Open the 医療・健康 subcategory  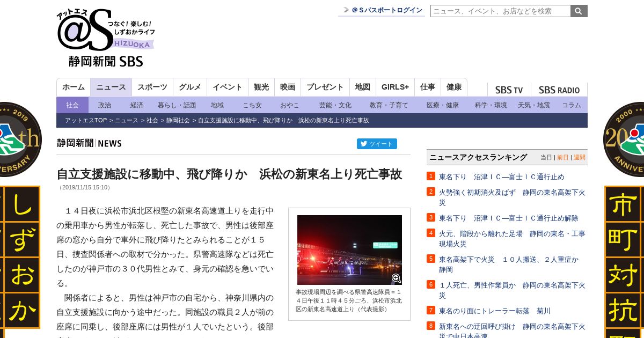pyautogui.click(x=443, y=105)
